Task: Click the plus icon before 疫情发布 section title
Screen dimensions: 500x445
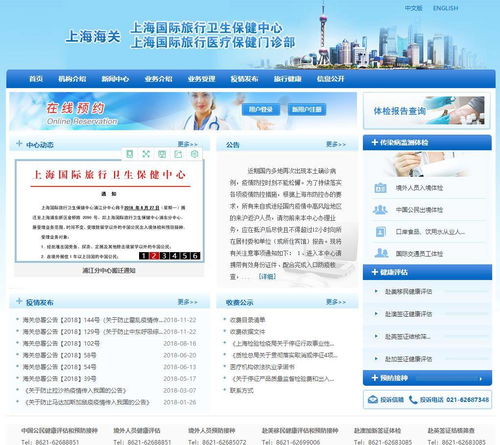Action: (19, 301)
